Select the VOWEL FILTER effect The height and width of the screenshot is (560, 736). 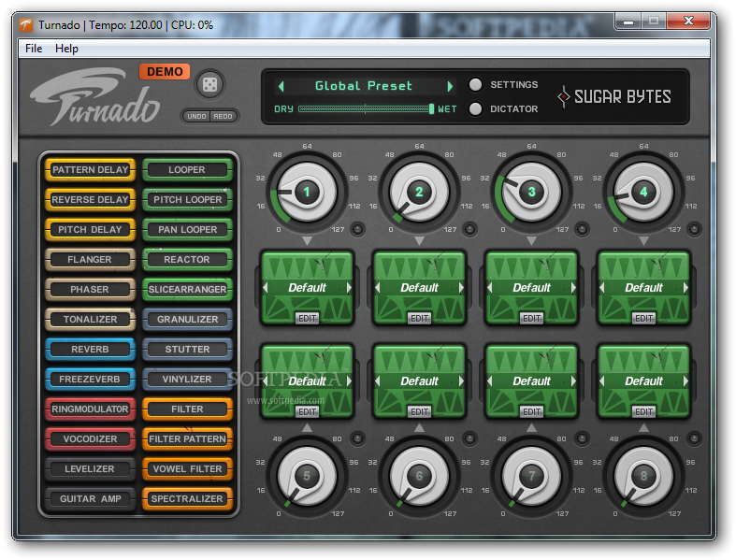187,468
